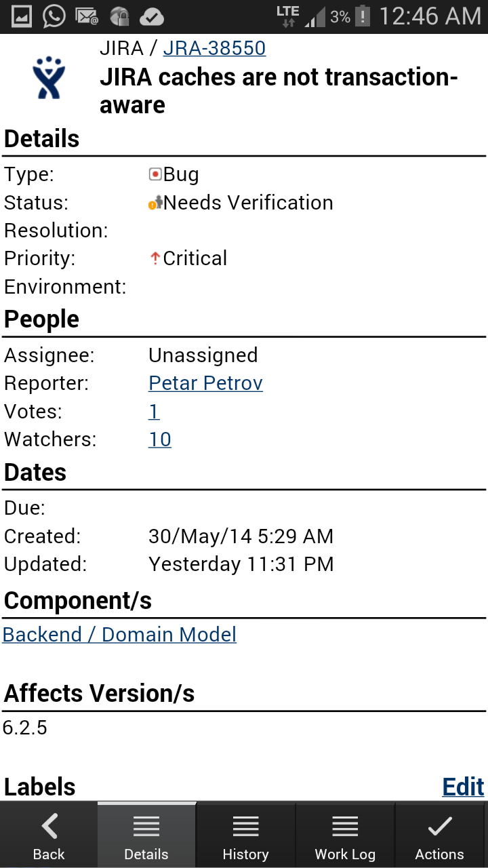This screenshot has width=488, height=868.
Task: Tap the JIRA logo at top left
Action: coord(47,77)
